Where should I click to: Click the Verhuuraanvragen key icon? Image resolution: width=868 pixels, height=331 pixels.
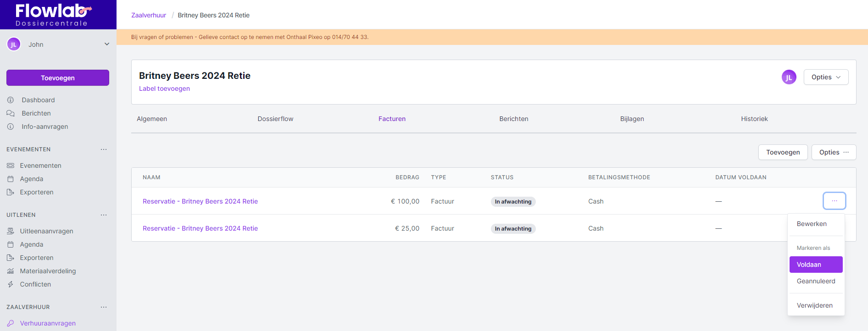[x=11, y=323]
